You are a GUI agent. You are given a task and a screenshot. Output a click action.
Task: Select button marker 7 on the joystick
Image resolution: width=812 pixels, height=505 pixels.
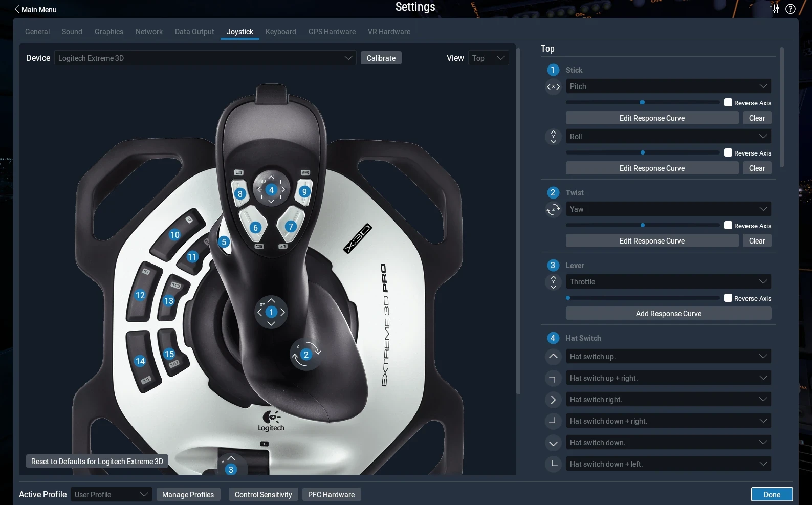[x=291, y=226]
